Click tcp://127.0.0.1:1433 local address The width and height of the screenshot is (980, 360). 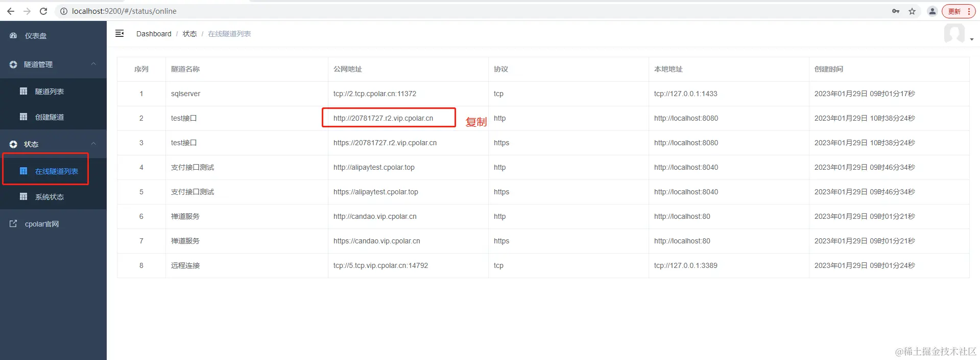coord(685,94)
